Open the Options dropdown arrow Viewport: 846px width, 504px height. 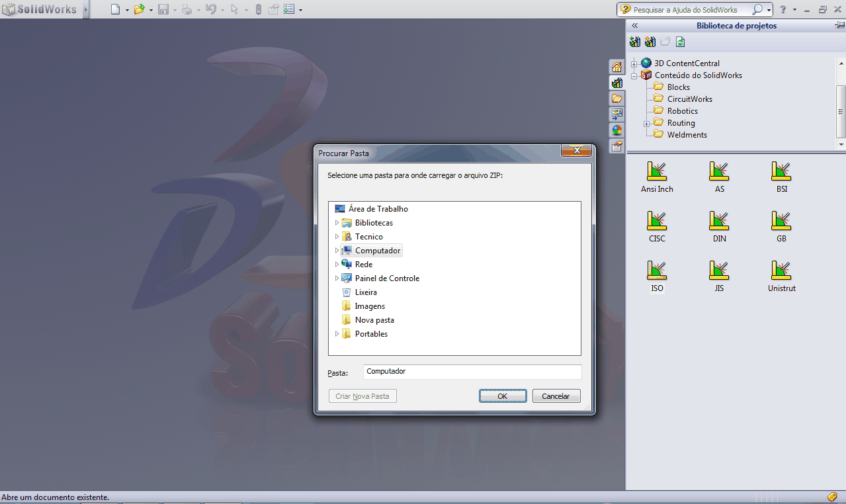tap(301, 10)
